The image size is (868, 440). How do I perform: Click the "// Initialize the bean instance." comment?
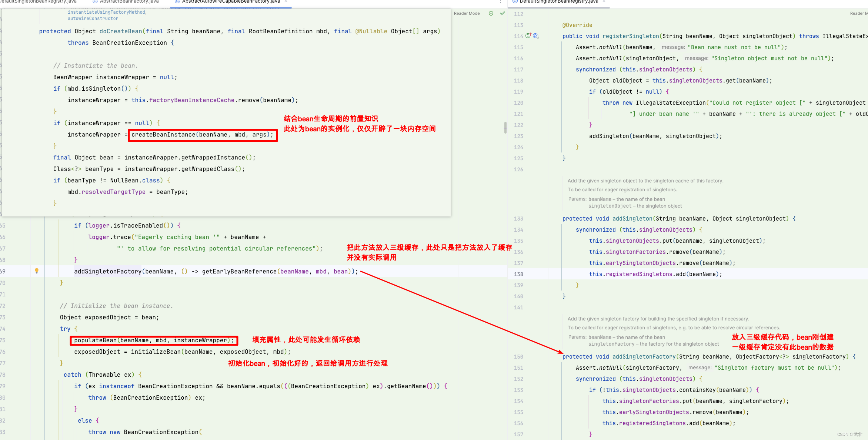click(x=117, y=306)
